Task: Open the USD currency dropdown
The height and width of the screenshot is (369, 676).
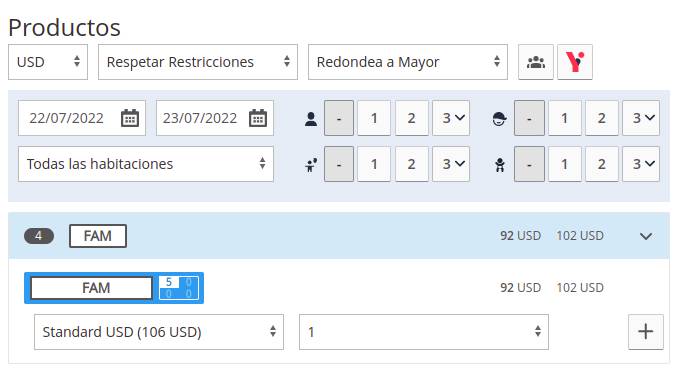Action: point(48,62)
